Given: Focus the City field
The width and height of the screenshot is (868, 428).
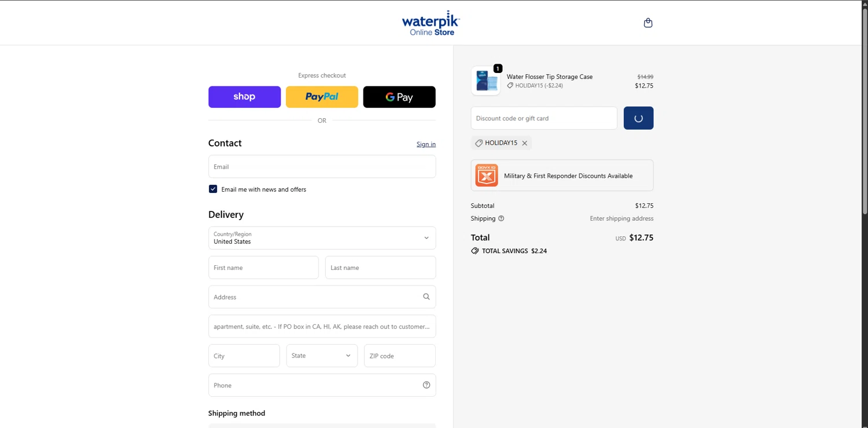Looking at the screenshot, I should (x=244, y=356).
